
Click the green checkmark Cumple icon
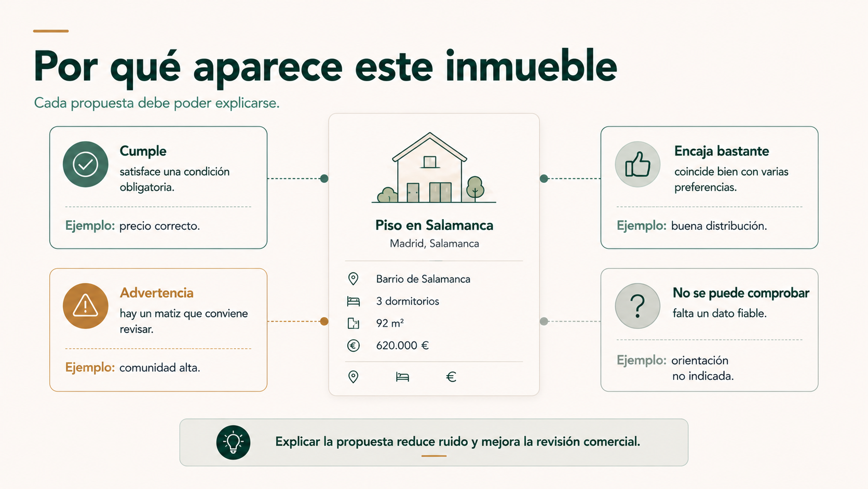86,164
